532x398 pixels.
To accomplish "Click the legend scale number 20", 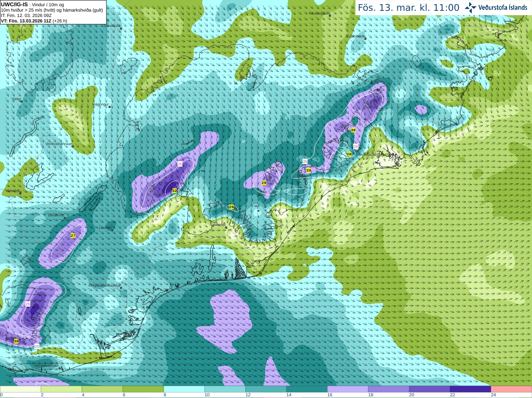I will tap(412, 395).
